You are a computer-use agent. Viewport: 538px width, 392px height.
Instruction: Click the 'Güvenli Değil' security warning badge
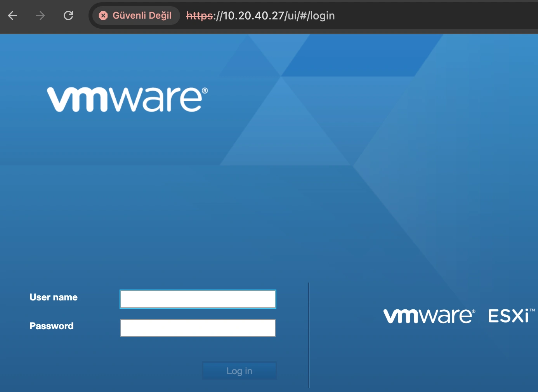(135, 16)
